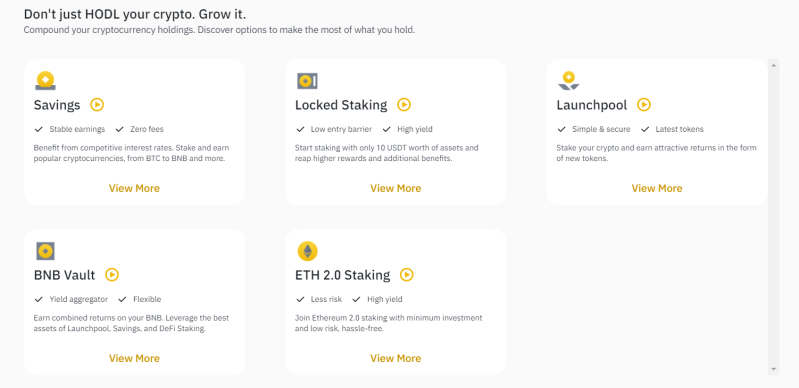Open View More under Launchpool
This screenshot has width=799, height=388.
[657, 189]
